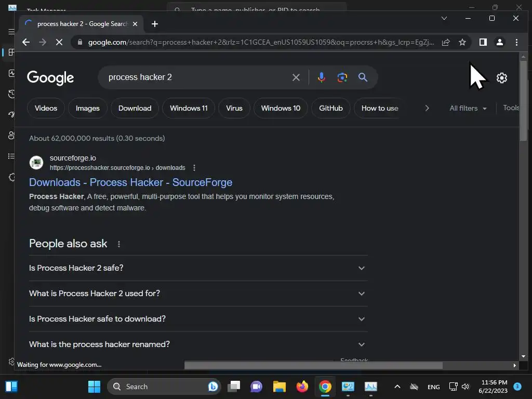Image resolution: width=532 pixels, height=399 pixels.
Task: Open People also ask options menu
Action: (x=119, y=244)
